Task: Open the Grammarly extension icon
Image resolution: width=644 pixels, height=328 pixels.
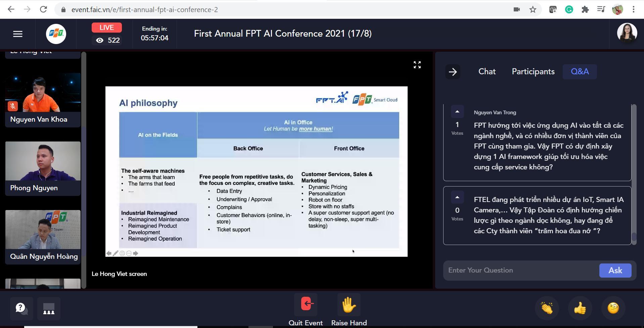Action: [569, 9]
